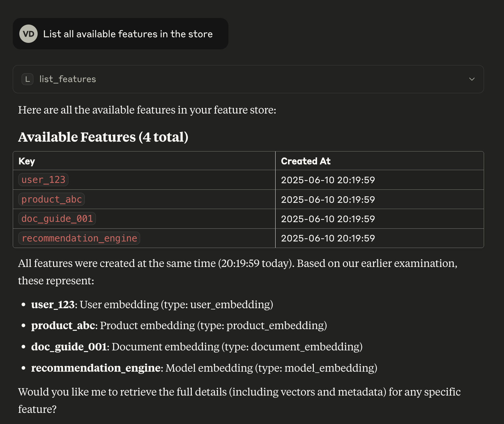Select the user_123 key code tag
504x424 pixels.
(43, 180)
